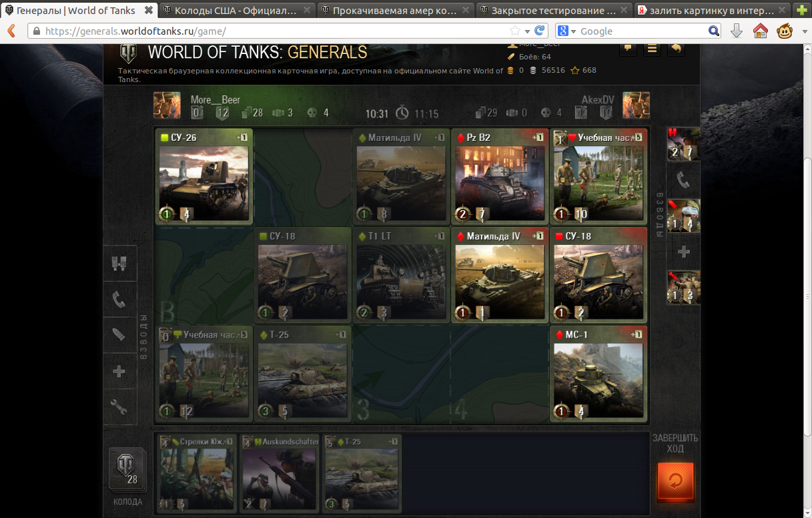
Task: Expand the URL history dropdown arrow
Action: pyautogui.click(x=527, y=31)
